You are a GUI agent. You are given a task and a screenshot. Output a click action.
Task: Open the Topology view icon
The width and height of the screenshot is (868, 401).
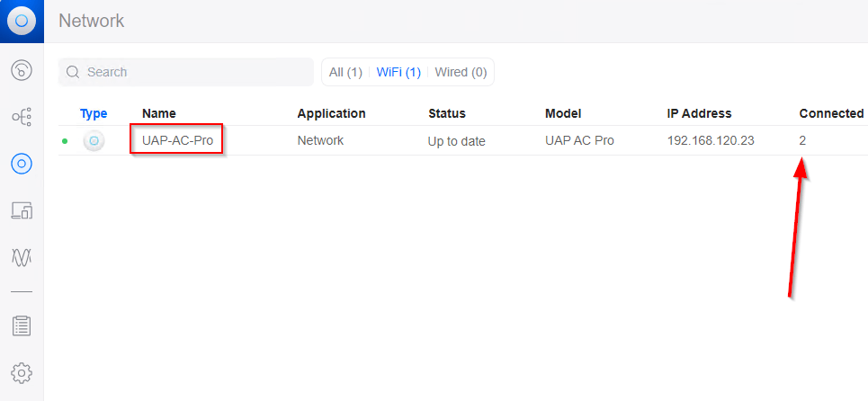[22, 117]
